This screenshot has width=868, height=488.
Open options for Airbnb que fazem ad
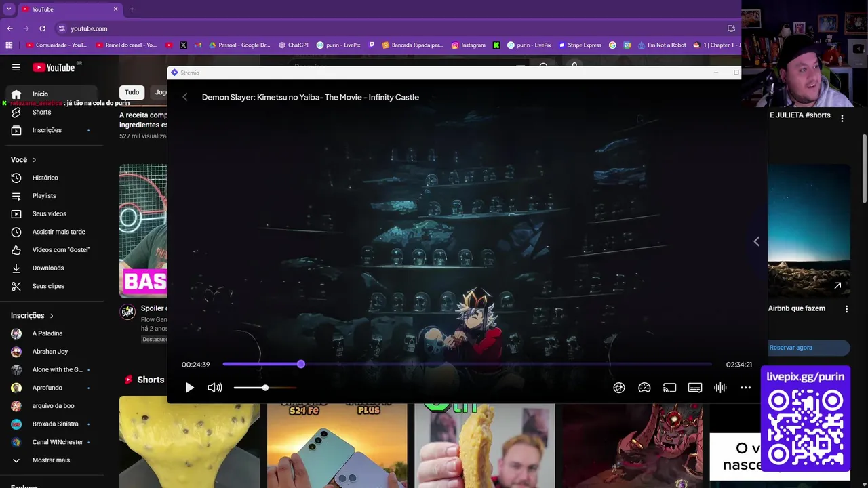click(846, 309)
